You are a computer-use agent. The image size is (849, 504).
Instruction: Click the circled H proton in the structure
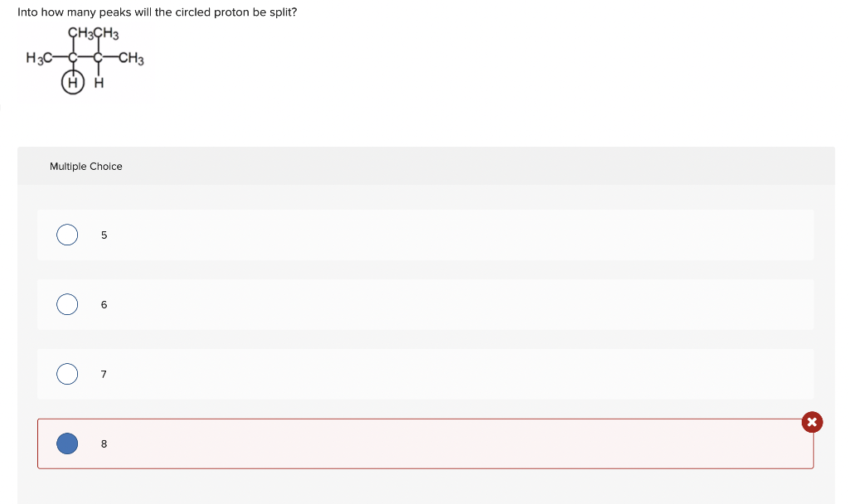pyautogui.click(x=73, y=83)
